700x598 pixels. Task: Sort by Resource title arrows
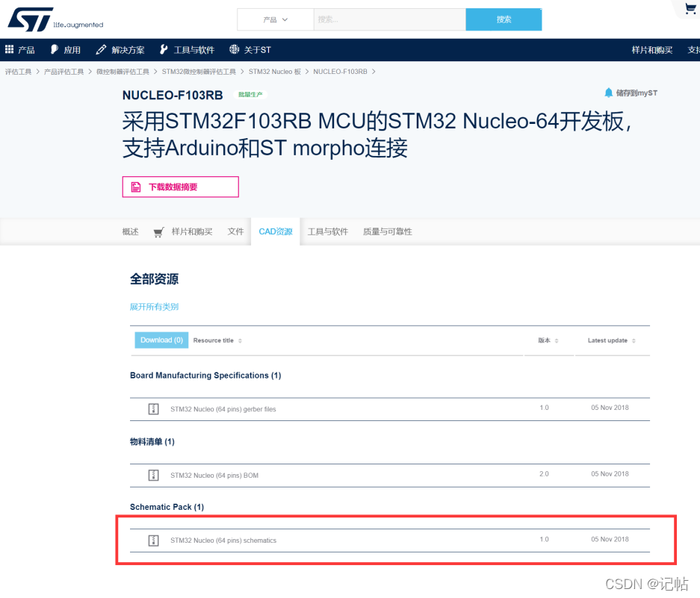click(240, 340)
